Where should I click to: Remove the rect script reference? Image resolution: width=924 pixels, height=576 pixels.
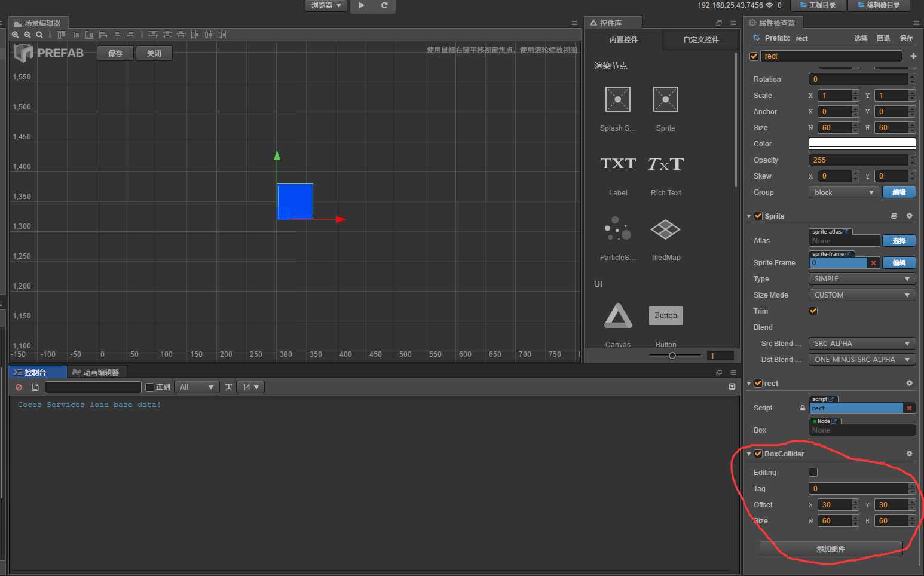click(x=910, y=408)
